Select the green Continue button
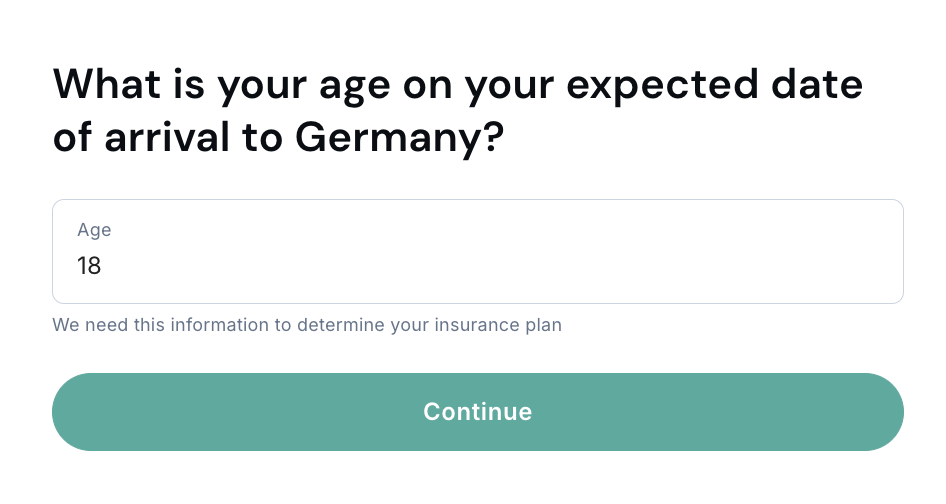The image size is (946, 504). click(477, 412)
